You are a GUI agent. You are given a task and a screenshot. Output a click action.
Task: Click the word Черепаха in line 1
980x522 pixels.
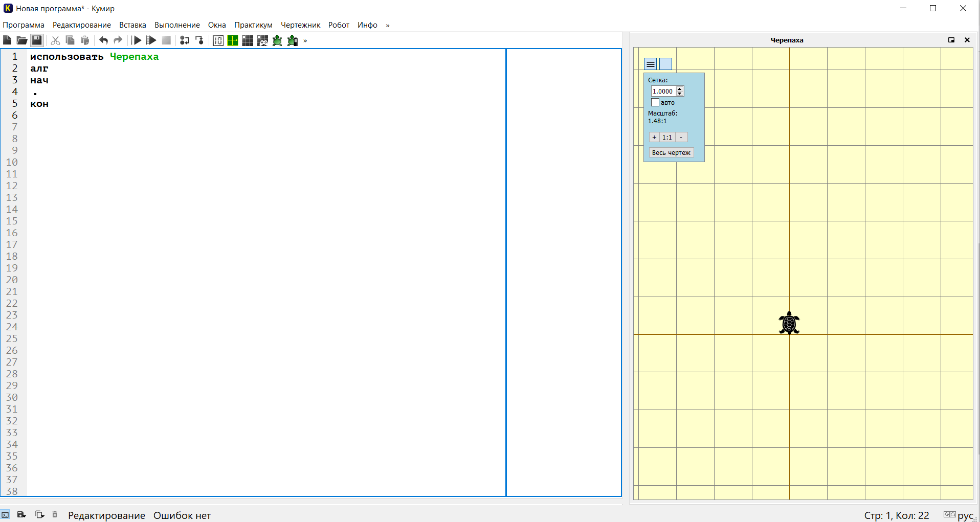(135, 57)
